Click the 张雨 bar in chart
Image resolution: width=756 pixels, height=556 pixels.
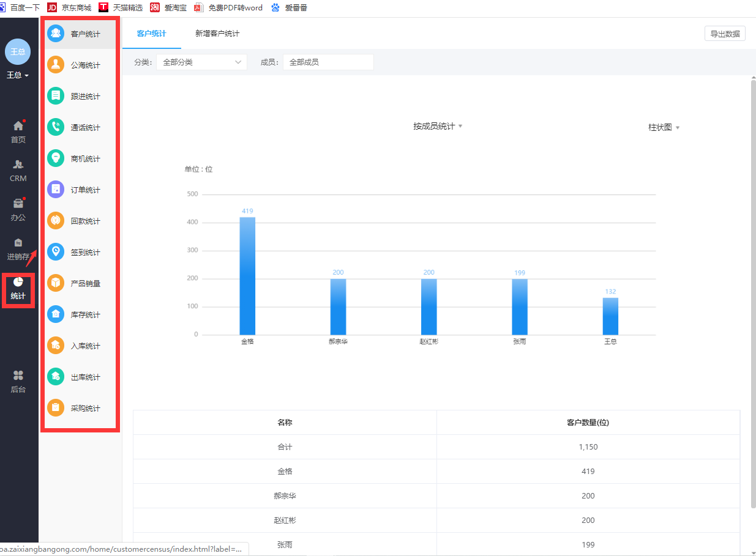point(520,306)
